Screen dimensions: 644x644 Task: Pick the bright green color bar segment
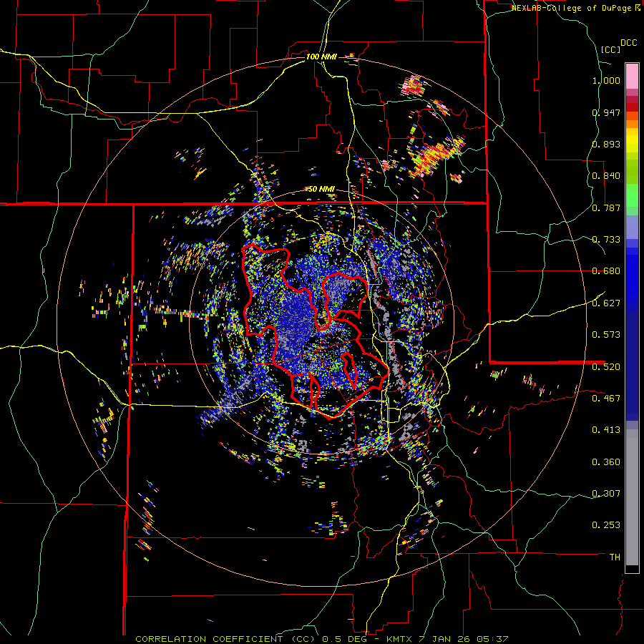pos(632,195)
